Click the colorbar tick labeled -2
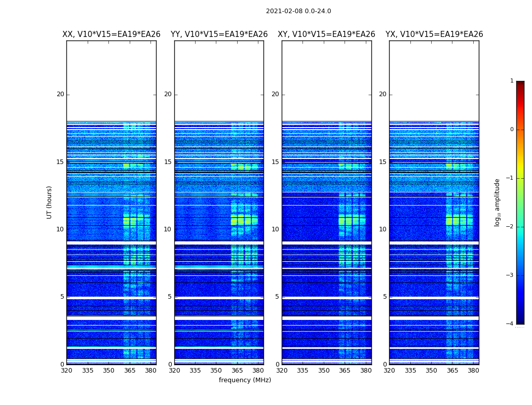Screen dimensions: 532x405 pyautogui.click(x=510, y=226)
